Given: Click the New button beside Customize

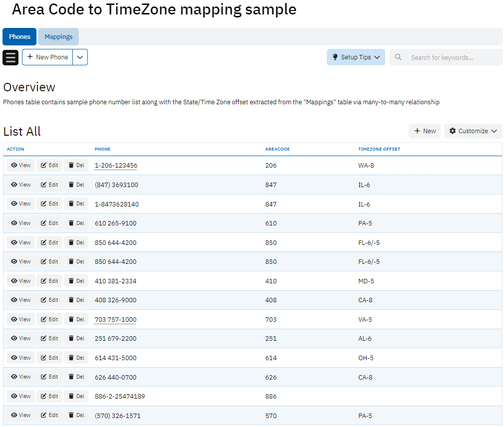Looking at the screenshot, I should coord(425,131).
